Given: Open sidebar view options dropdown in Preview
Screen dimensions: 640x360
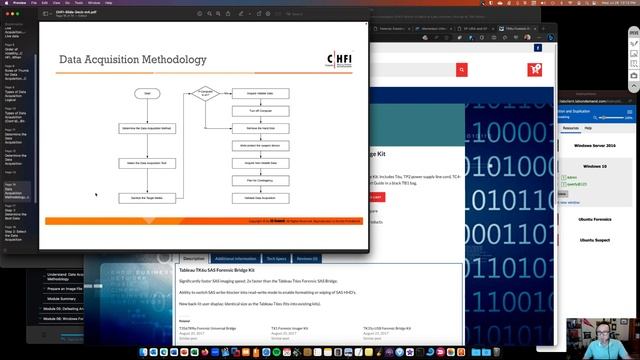Looking at the screenshot, I should coord(50,14).
